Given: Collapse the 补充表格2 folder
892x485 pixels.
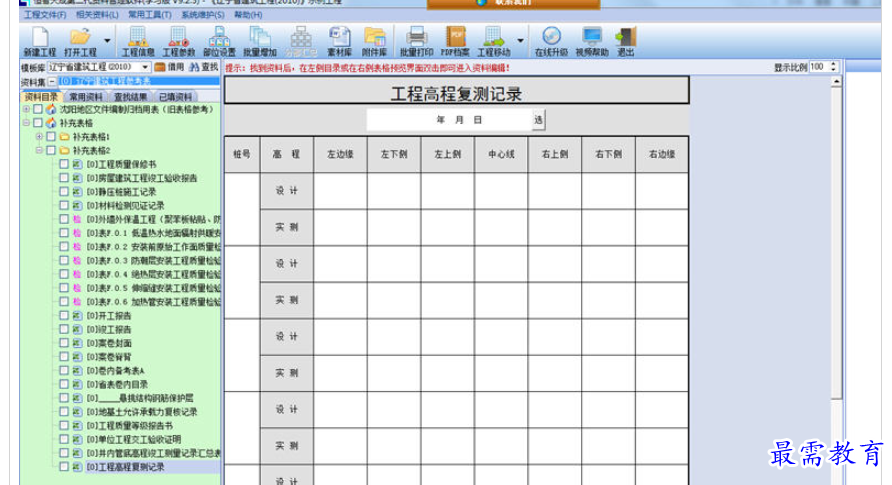Looking at the screenshot, I should tap(39, 150).
